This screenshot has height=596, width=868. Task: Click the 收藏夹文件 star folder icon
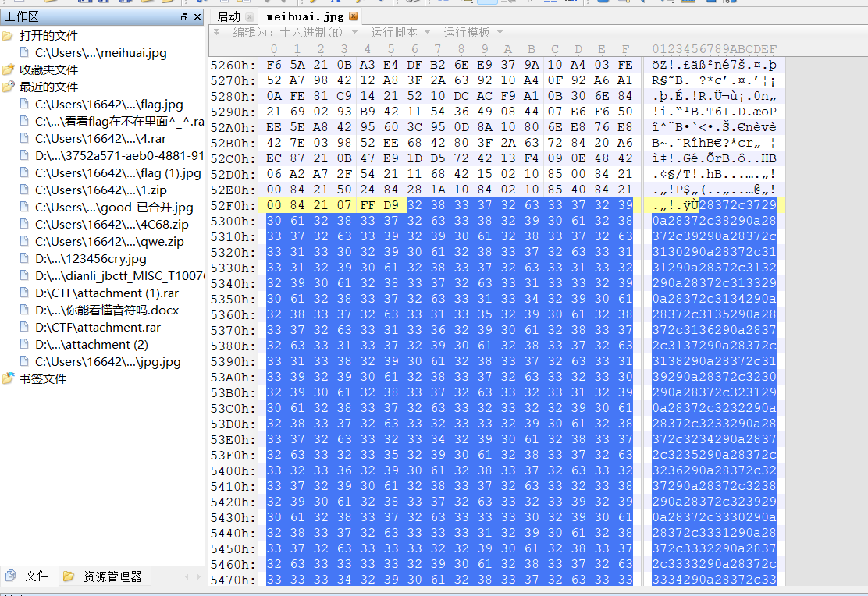[8, 70]
